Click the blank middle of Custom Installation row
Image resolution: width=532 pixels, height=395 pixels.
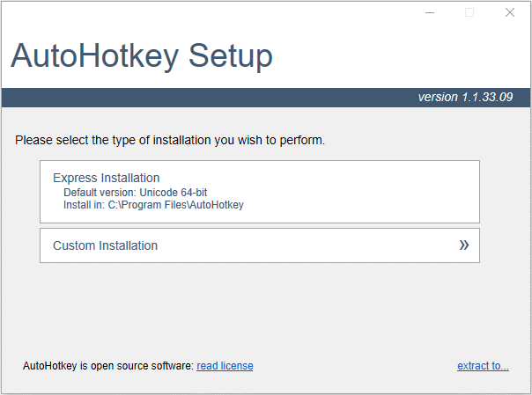click(x=306, y=245)
